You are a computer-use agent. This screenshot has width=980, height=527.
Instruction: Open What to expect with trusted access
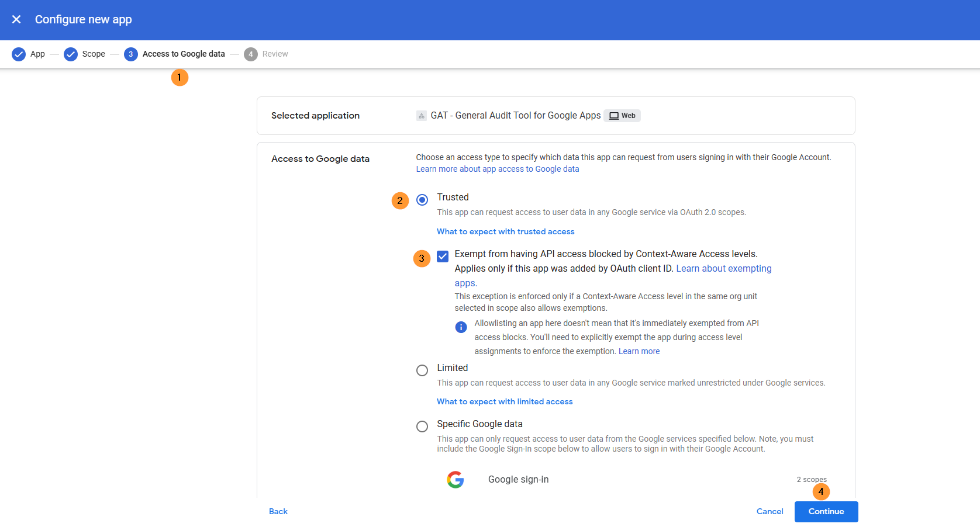pos(505,232)
